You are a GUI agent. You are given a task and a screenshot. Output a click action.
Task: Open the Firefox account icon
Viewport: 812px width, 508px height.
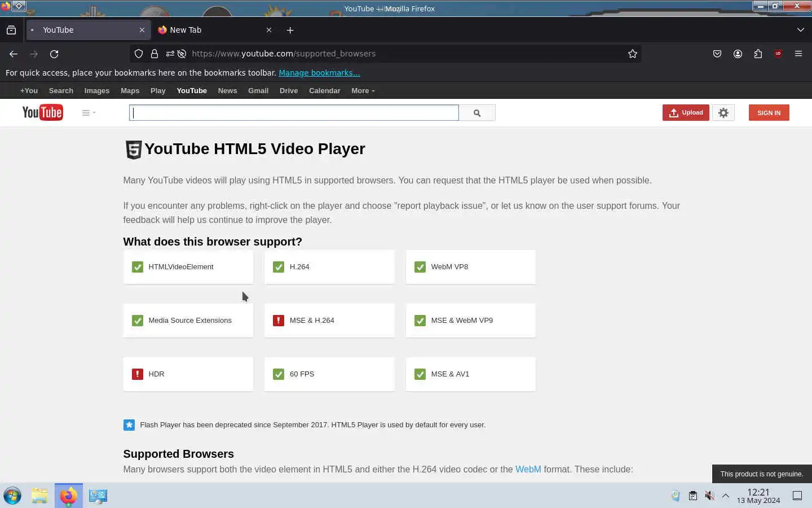click(738, 54)
